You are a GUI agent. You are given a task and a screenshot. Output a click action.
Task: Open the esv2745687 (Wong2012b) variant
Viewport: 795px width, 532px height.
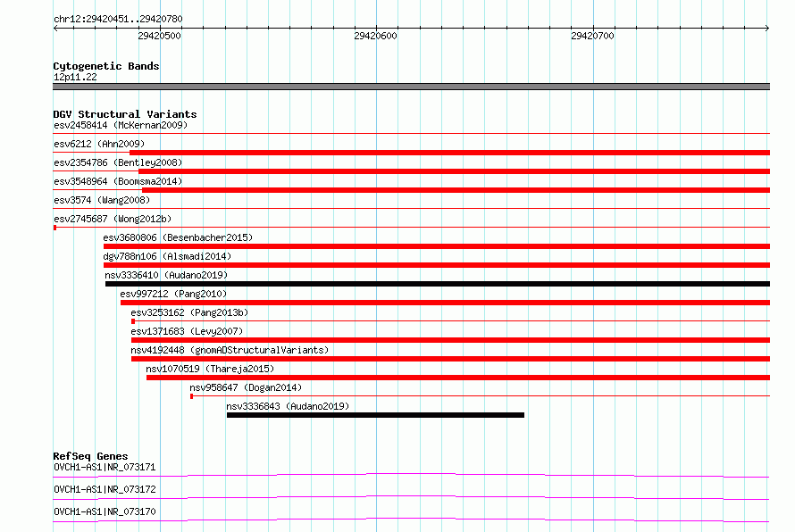(113, 219)
